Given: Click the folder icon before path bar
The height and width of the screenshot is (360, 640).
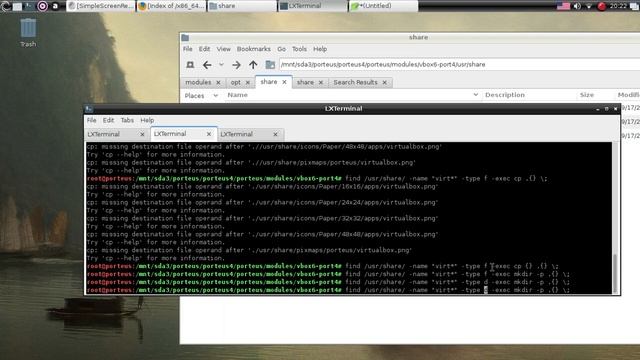Looking at the screenshot, I should (270, 64).
